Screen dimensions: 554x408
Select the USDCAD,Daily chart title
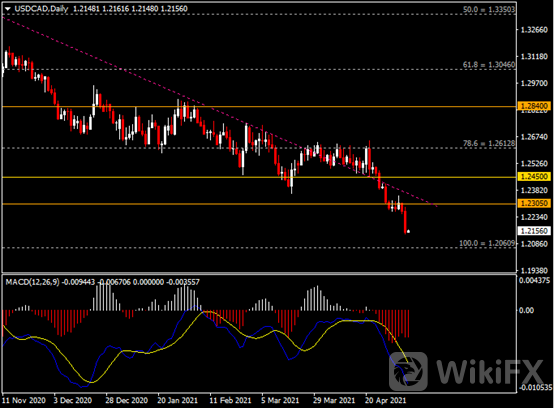tap(41, 9)
